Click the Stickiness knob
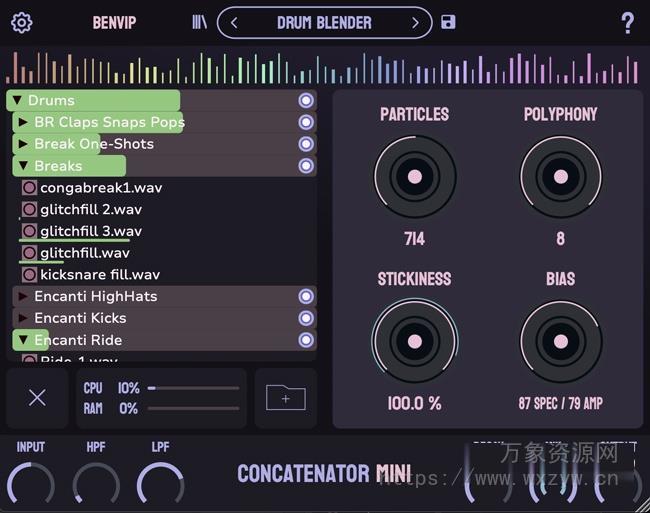The width and height of the screenshot is (650, 513). tap(415, 341)
